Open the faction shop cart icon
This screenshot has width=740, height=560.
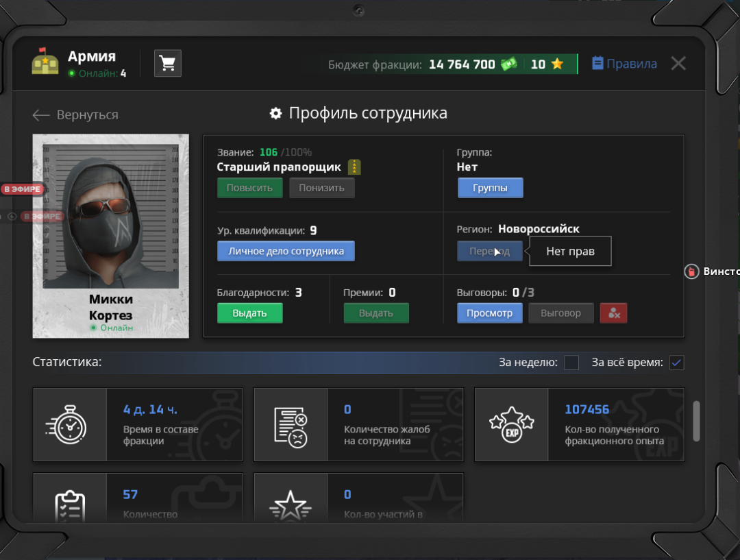click(167, 63)
